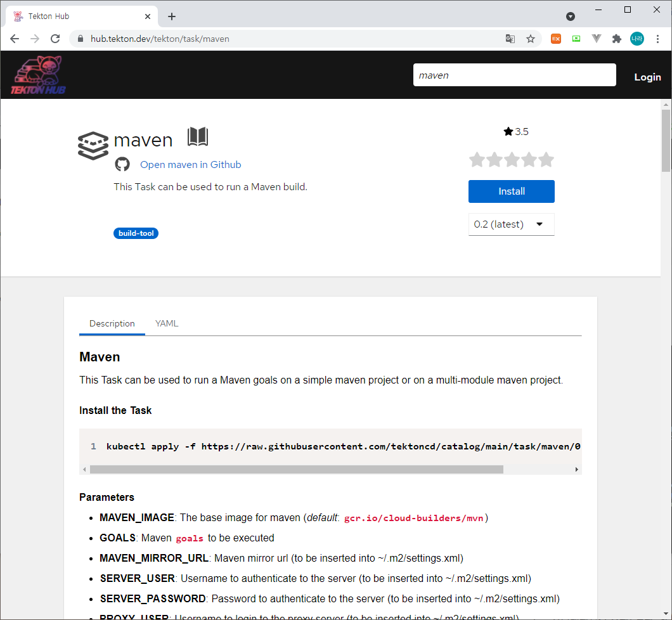This screenshot has width=672, height=620.
Task: Click the SERVER_PASSWORD parameter name
Action: [153, 598]
